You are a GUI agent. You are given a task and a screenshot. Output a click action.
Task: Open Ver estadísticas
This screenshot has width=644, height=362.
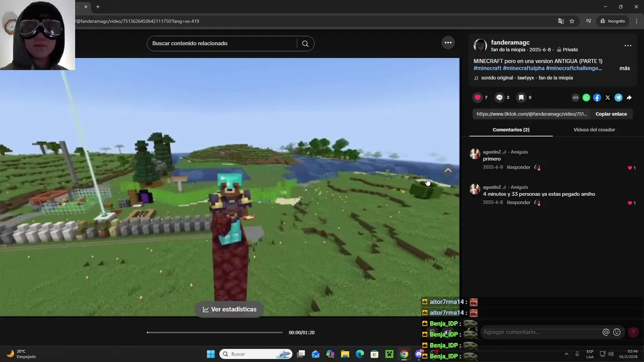[229, 309]
